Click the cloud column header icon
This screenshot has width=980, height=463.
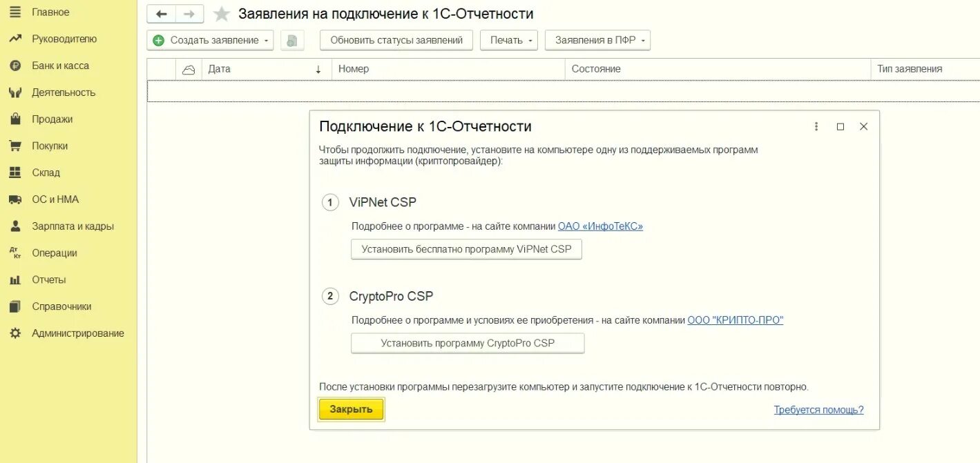click(189, 69)
